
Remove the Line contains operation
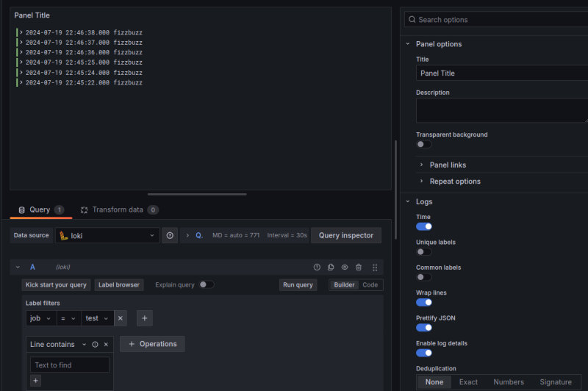[106, 344]
